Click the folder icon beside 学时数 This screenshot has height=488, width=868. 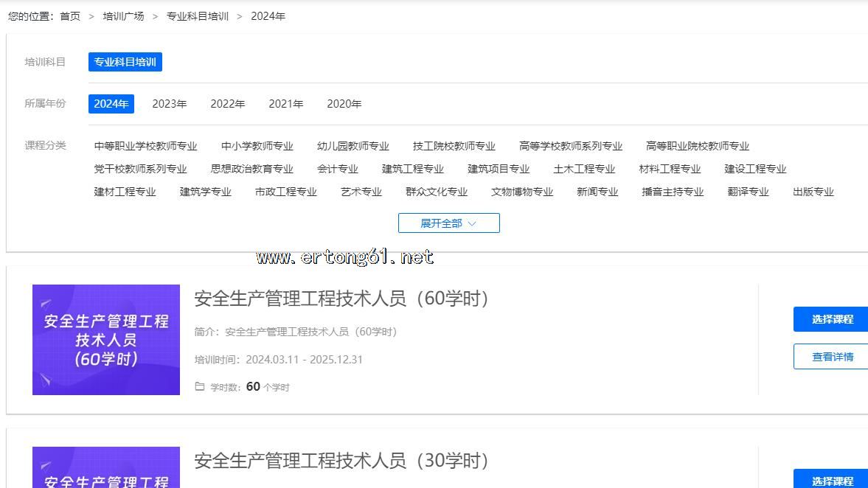[199, 386]
